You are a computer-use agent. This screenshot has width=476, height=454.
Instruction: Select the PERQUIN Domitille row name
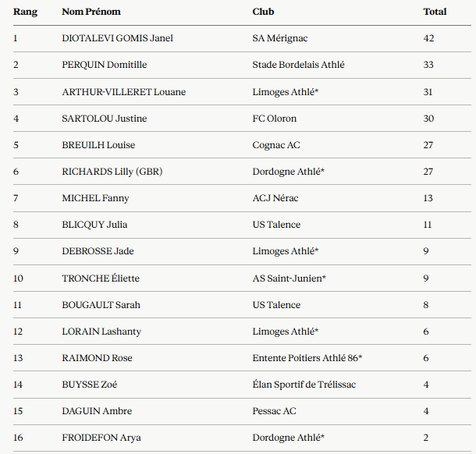point(105,65)
